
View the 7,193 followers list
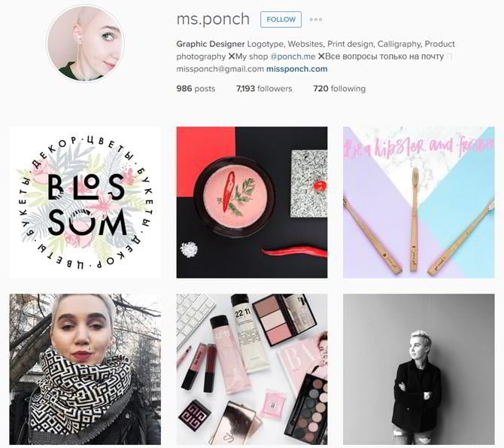tap(264, 89)
